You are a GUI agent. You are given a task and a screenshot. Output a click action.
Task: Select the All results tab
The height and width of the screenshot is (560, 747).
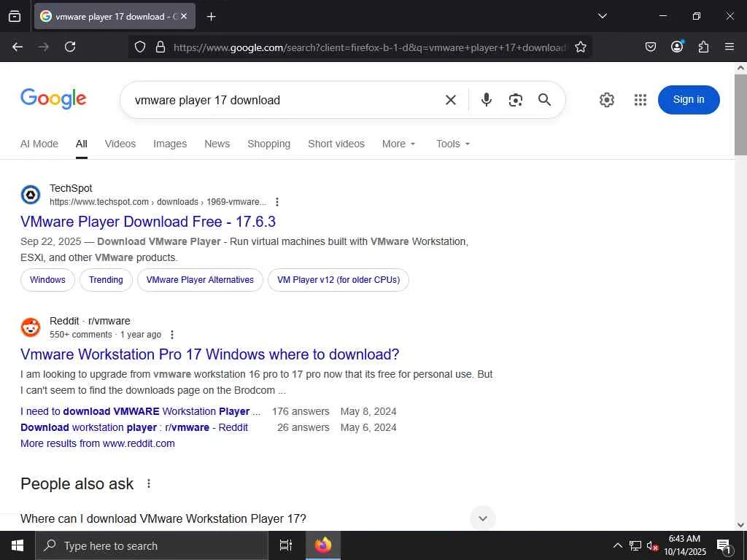(x=82, y=144)
